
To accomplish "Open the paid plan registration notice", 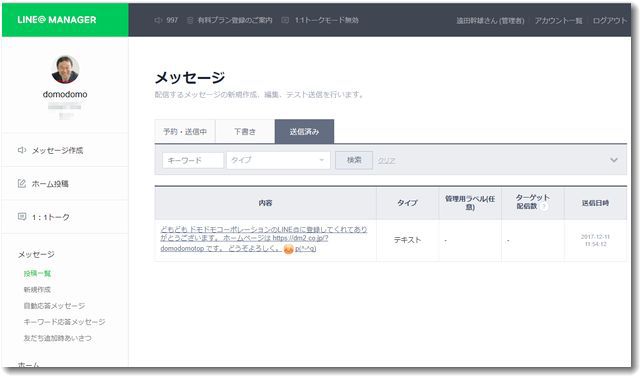I will 235,20.
